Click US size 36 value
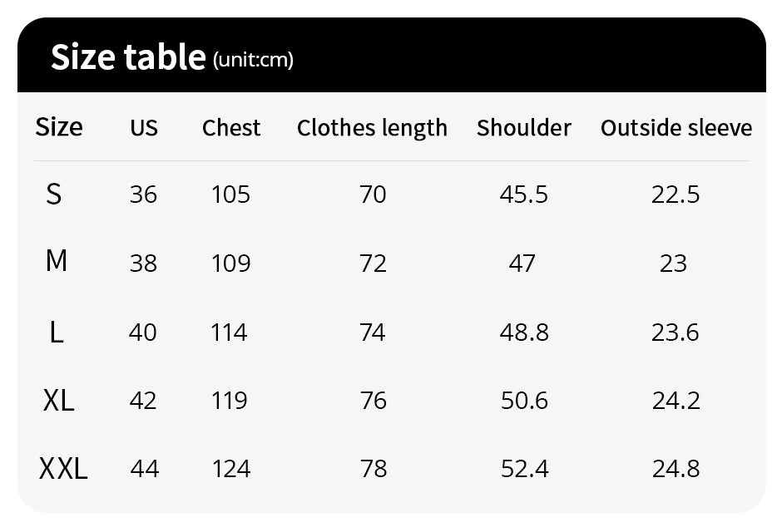 (143, 195)
